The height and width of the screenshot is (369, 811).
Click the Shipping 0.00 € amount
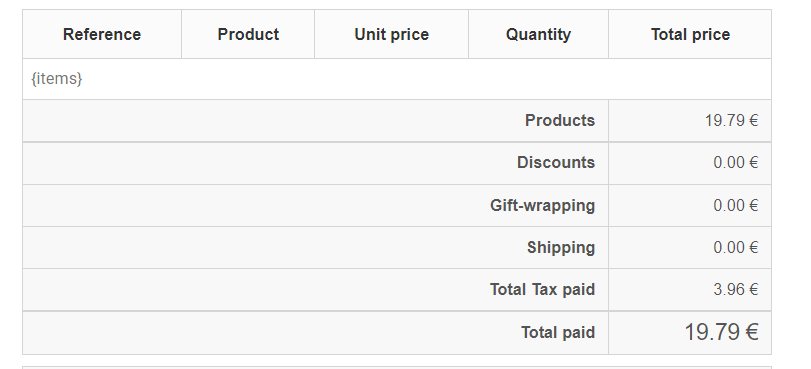coord(735,247)
